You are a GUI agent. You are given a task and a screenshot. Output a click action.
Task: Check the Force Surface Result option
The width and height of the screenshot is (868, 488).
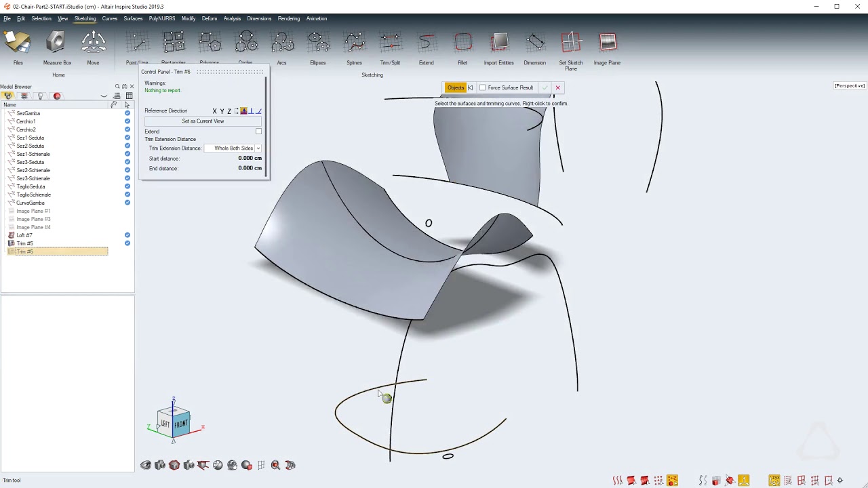coord(483,87)
